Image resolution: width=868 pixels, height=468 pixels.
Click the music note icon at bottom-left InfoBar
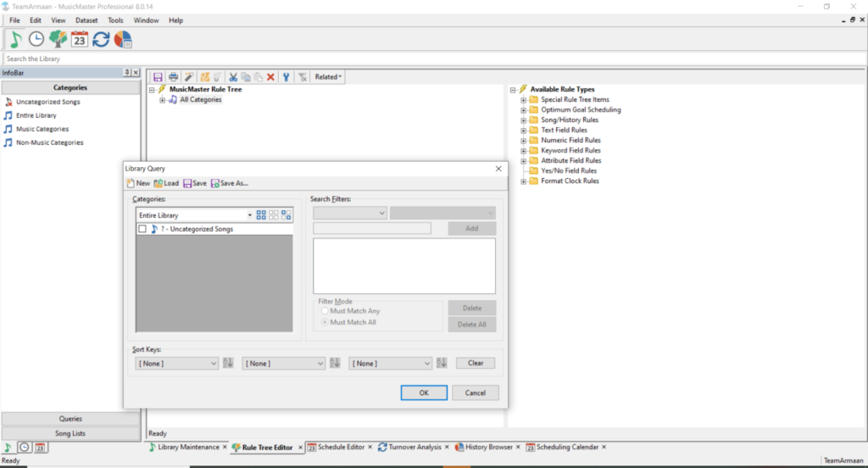tap(8, 448)
